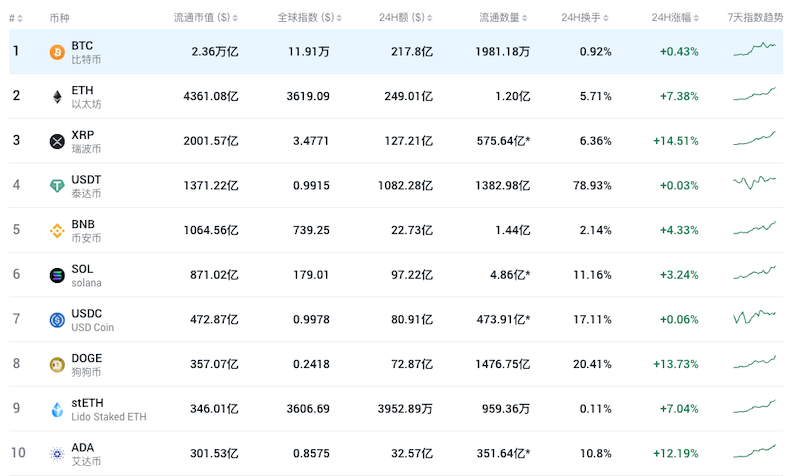Click the Bitcoin coin icon
Screen dimensions: 800x476
(57, 52)
